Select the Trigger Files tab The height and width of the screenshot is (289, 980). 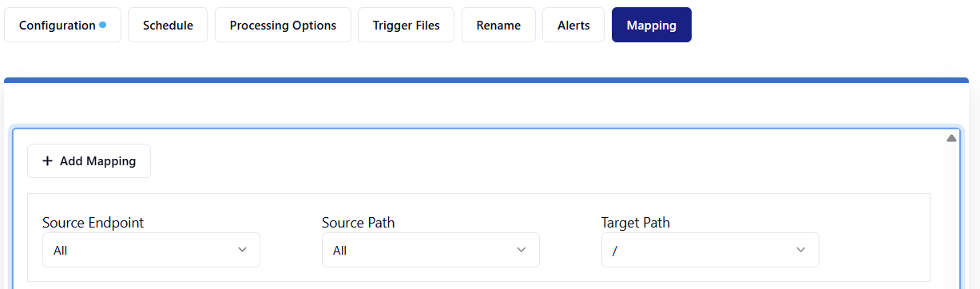pyautogui.click(x=406, y=25)
